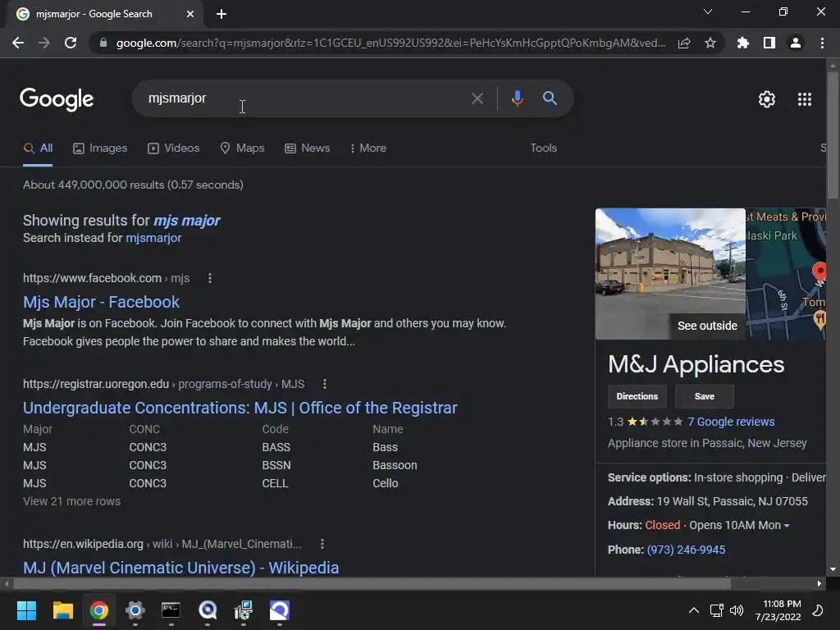Switch to News results
This screenshot has width=840, height=630.
coord(308,148)
